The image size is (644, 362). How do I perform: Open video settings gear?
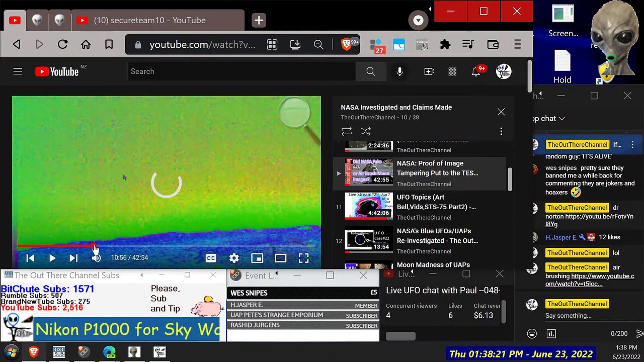(x=234, y=258)
